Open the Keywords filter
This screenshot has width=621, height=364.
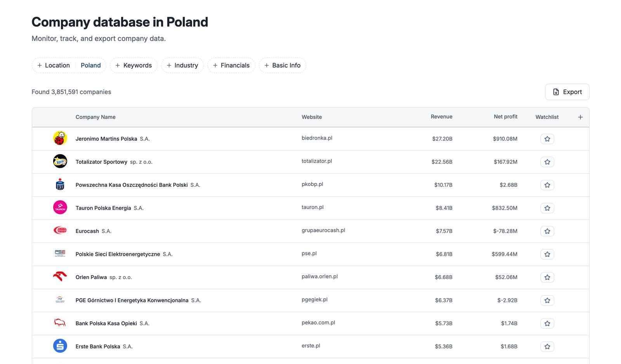(134, 66)
